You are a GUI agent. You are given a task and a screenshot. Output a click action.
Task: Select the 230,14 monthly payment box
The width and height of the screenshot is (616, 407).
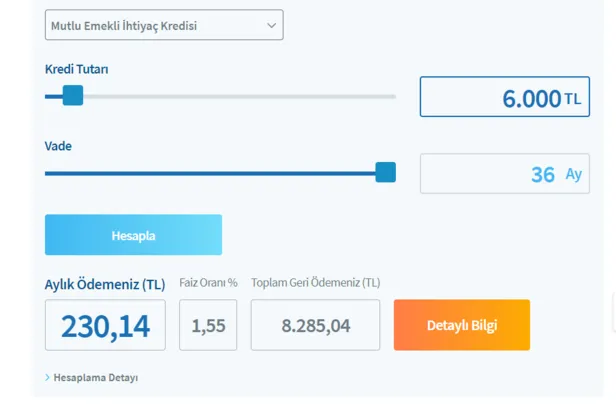105,326
